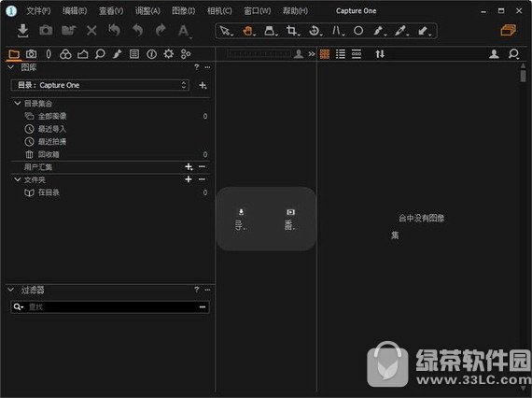Viewport: 532px width, 398px height.
Task: Toggle sort order arrows in browser
Action: [380, 54]
